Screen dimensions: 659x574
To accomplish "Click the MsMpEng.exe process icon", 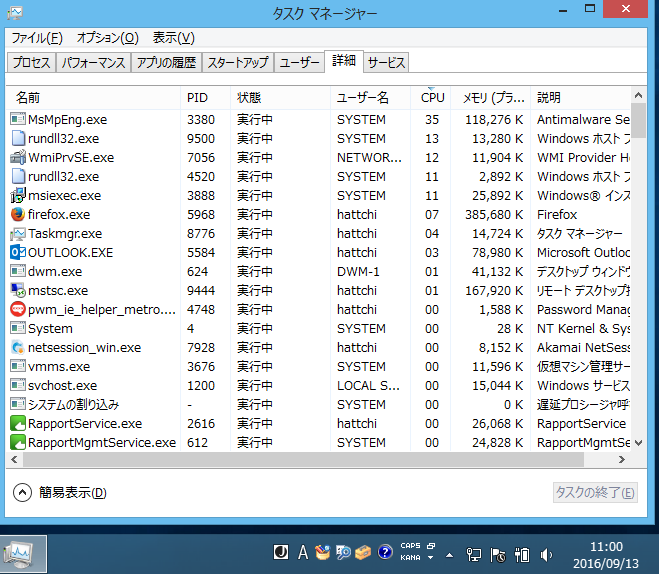I will 18,119.
